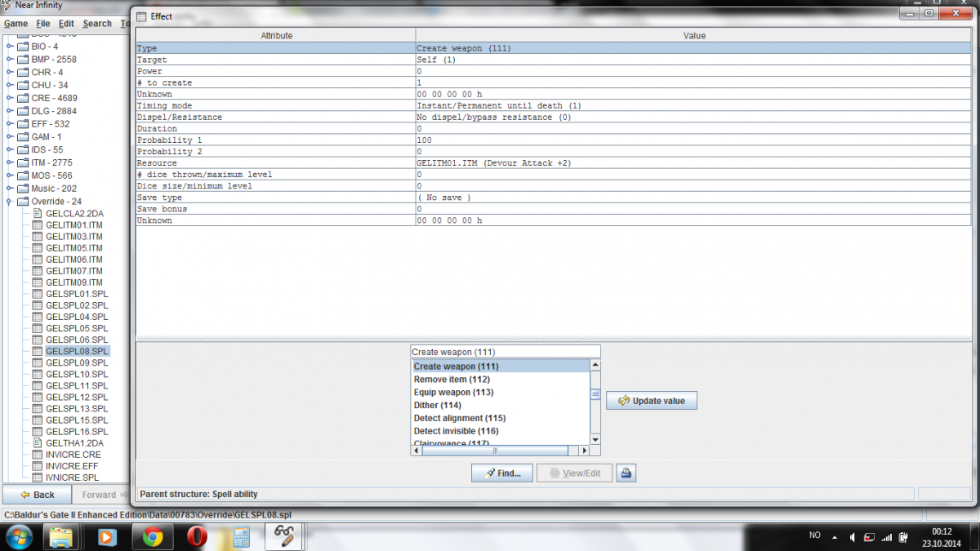Click the power plug tray icon
Viewport: 980px width, 551px height.
point(903,537)
